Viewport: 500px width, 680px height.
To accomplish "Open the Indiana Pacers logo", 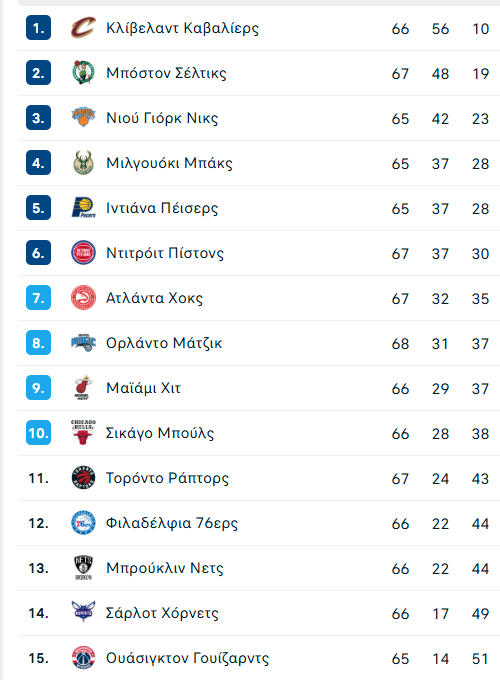I will pos(83,208).
